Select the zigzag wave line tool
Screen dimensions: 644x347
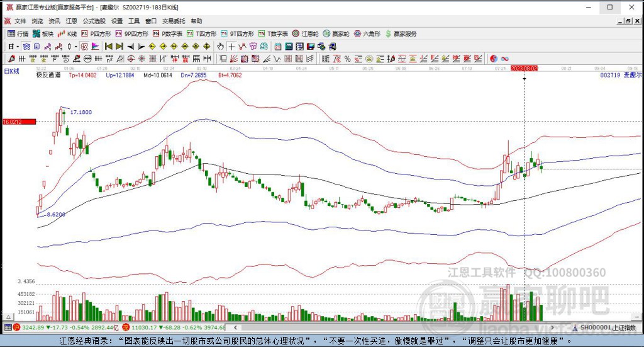click(x=277, y=59)
